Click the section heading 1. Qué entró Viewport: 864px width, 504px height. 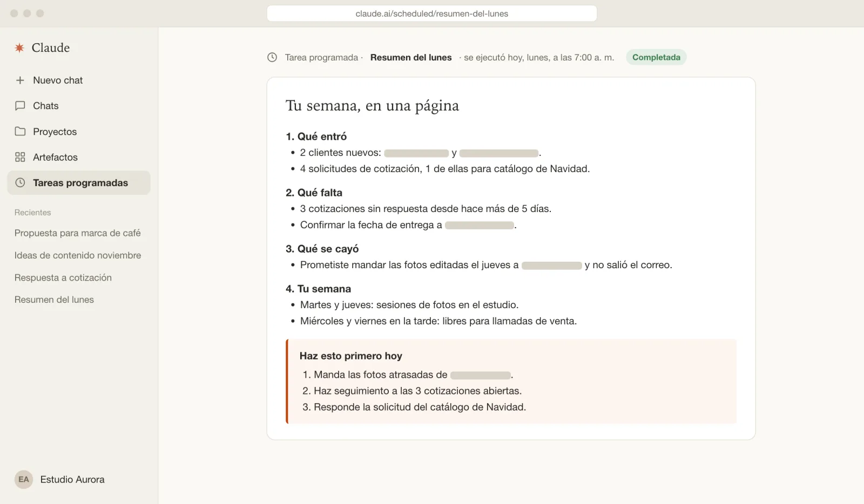pos(316,137)
